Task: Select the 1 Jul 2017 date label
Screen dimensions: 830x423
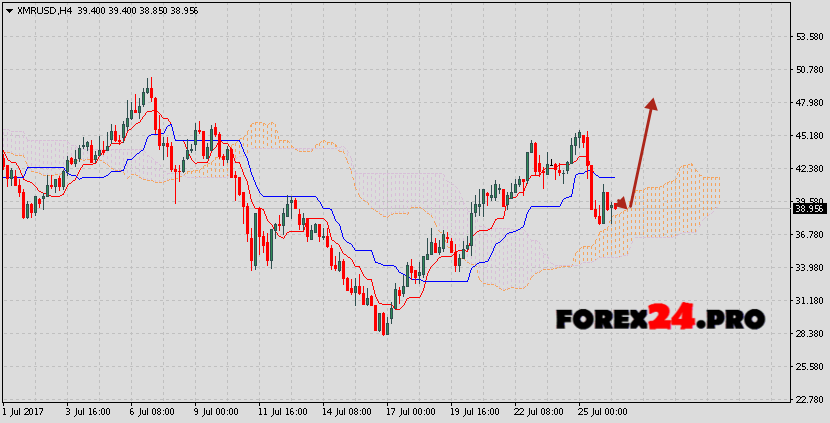Action: (25, 412)
